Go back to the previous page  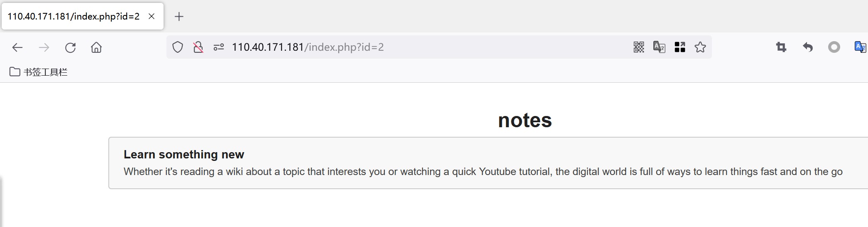(17, 47)
